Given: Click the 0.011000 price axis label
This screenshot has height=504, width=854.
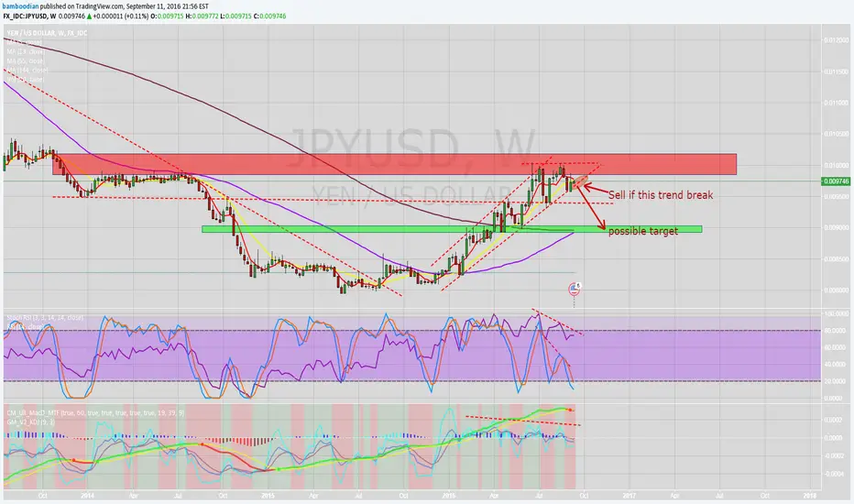Looking at the screenshot, I should [836, 103].
